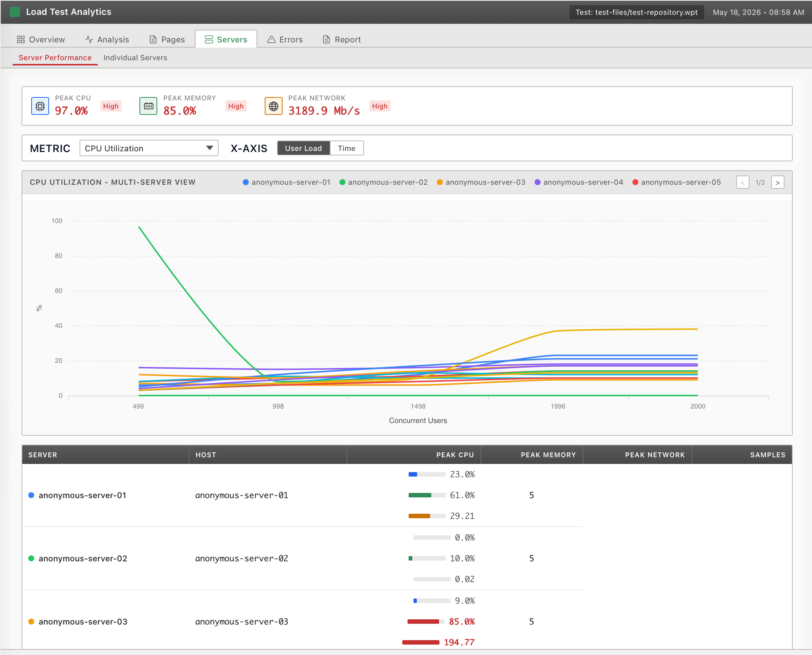The width and height of the screenshot is (812, 655).
Task: Sort table by Peak CPU column
Action: [413, 455]
